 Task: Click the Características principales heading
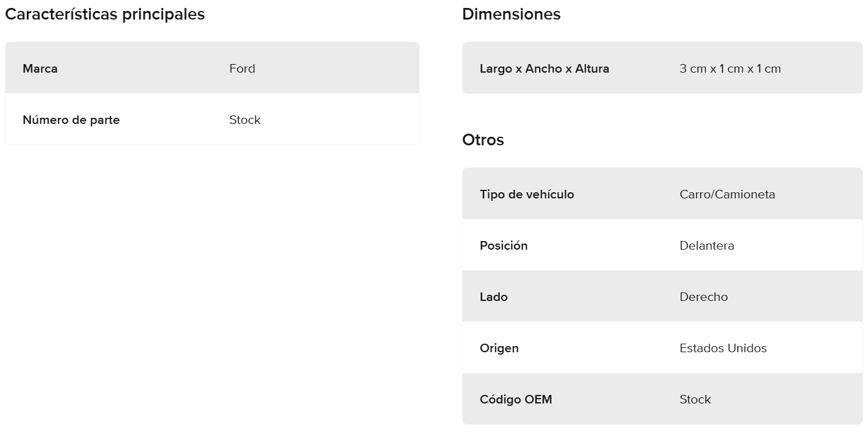pyautogui.click(x=105, y=14)
